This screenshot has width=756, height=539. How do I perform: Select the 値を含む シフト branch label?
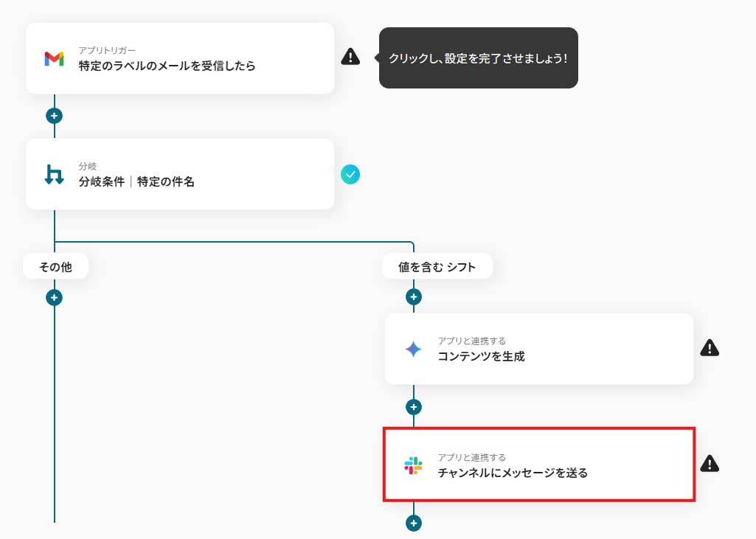tap(437, 266)
